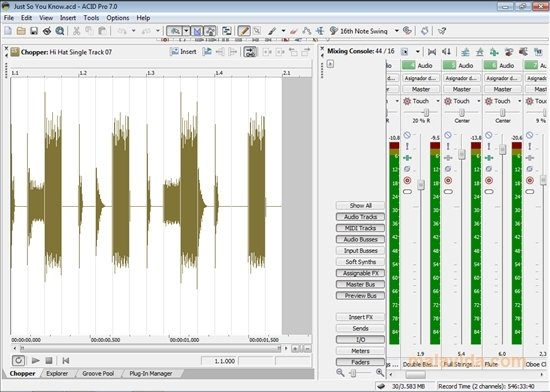
Task: Open the 16th Note Swing groove dropdown
Action: pyautogui.click(x=397, y=31)
